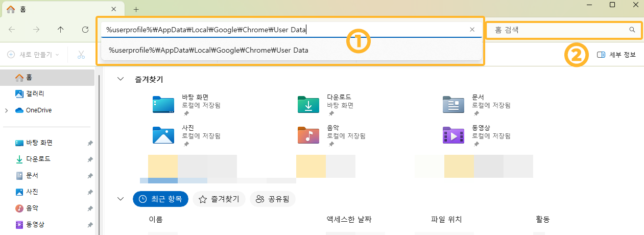Sort by 이름 column header

tap(155, 220)
